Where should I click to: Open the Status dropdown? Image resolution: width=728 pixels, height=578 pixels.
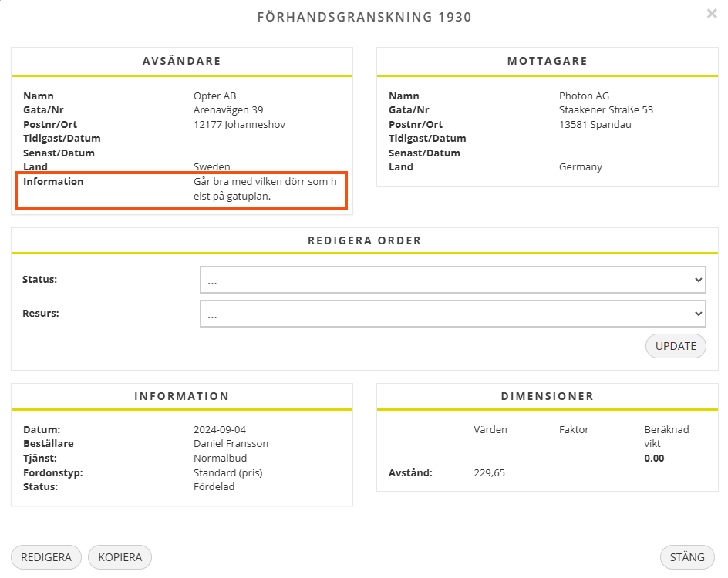pos(453,280)
